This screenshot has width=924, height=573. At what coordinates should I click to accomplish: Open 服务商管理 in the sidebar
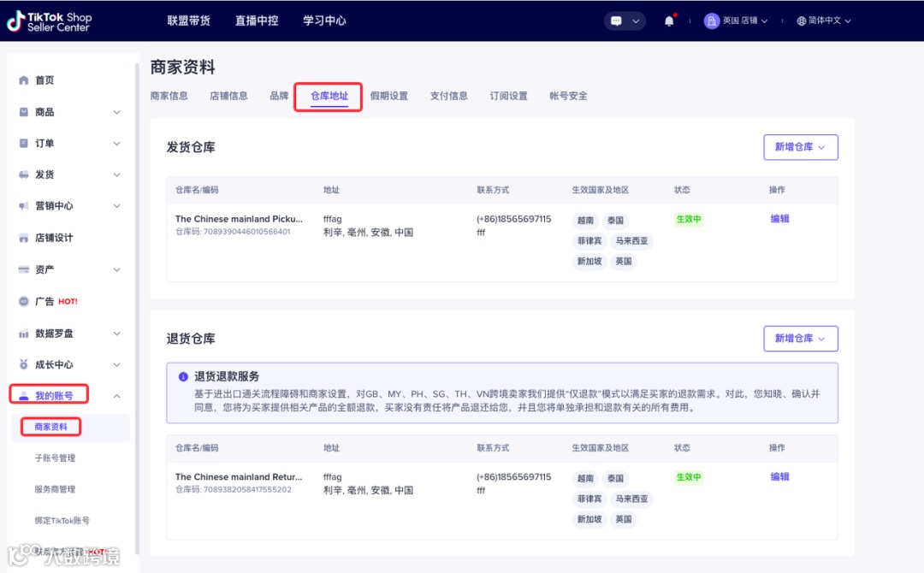[55, 489]
